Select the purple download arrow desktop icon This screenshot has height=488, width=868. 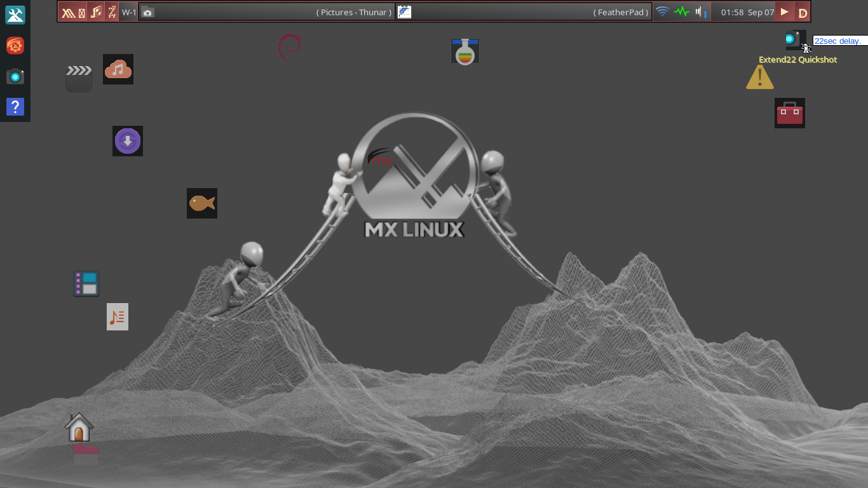point(128,141)
